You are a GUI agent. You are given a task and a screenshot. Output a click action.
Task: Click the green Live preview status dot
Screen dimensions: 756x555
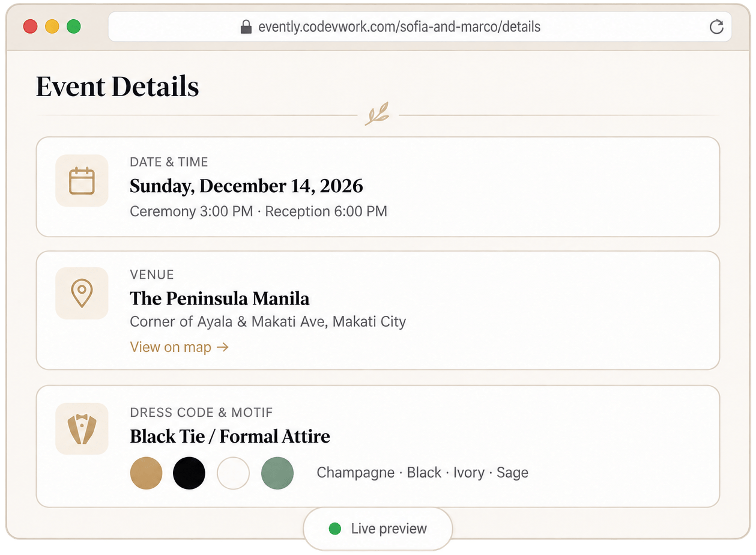coord(335,529)
